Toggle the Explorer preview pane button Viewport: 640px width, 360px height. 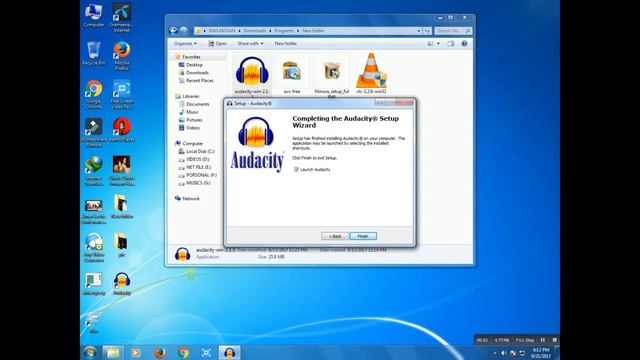[x=451, y=43]
